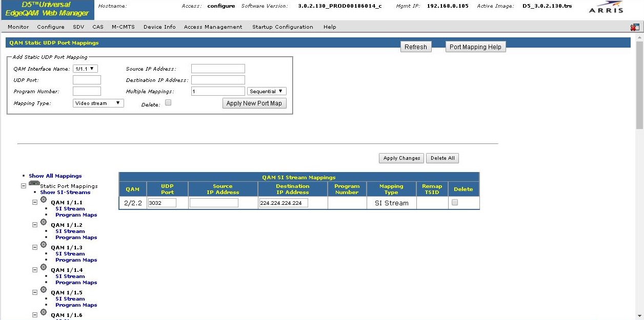Check Delete box for QAM 2/2.2 row
The image size is (644, 320).
(x=455, y=203)
